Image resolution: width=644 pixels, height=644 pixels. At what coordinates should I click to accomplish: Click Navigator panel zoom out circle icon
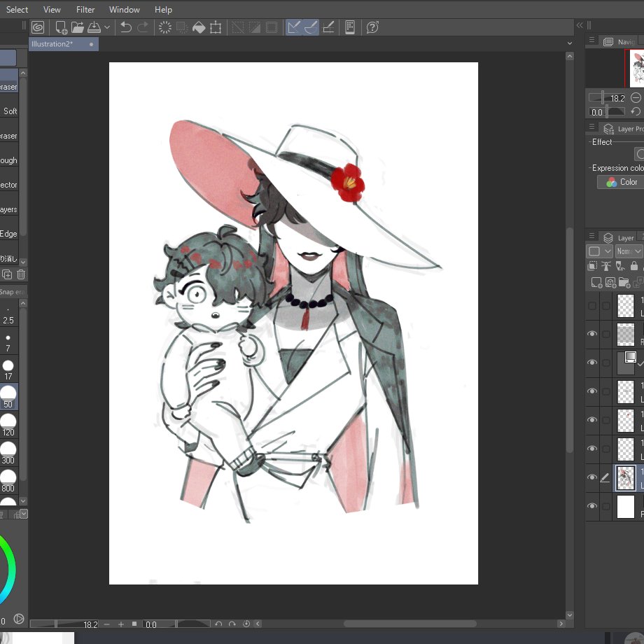point(636,98)
